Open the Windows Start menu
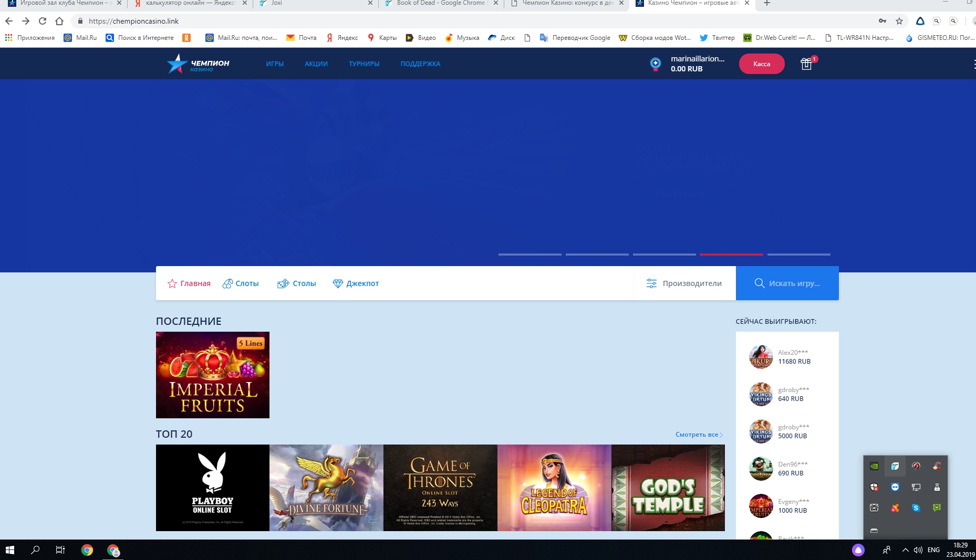This screenshot has height=560, width=976. pos(9,550)
